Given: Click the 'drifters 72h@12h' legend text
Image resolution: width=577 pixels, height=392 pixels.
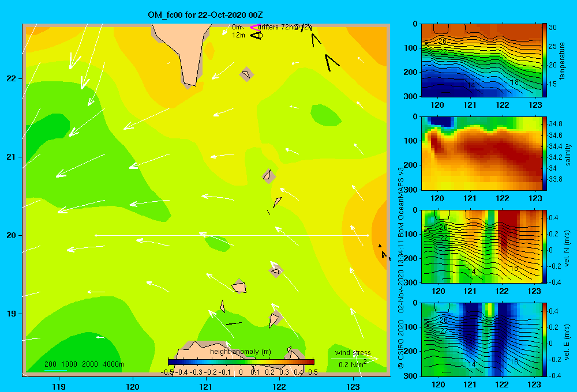Looking at the screenshot, I should (x=284, y=27).
